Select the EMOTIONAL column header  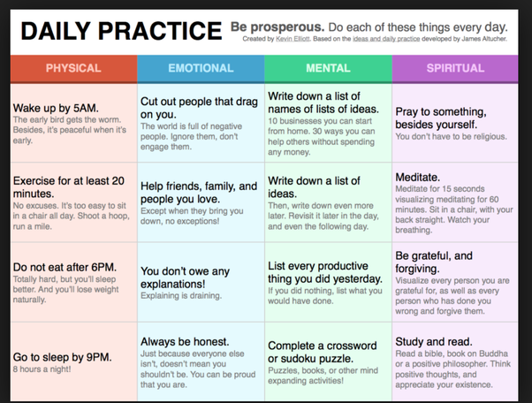(200, 68)
